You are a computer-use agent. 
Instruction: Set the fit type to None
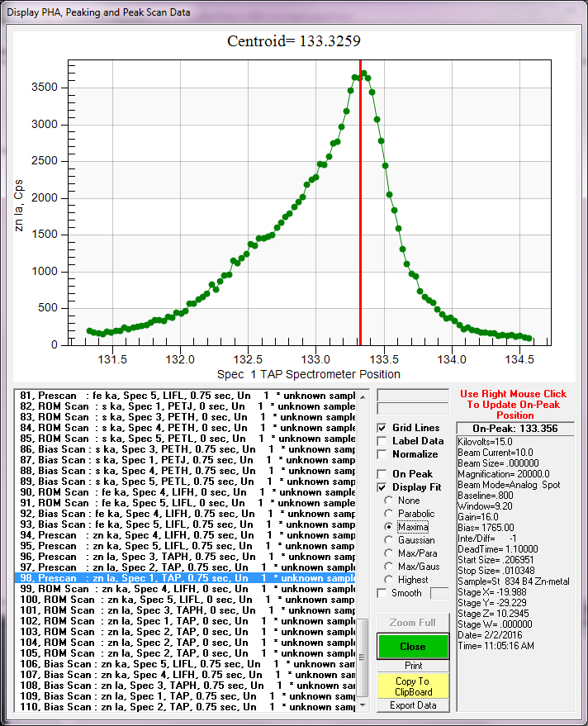389,501
